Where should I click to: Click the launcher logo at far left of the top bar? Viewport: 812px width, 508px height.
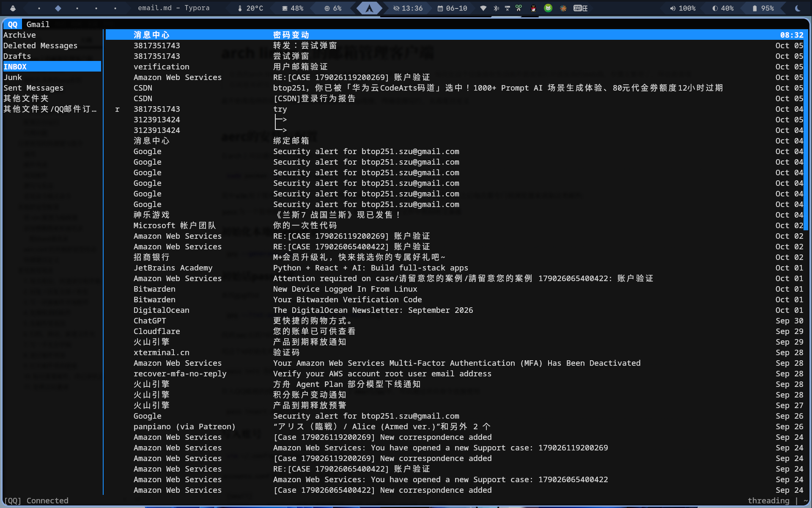click(x=13, y=8)
